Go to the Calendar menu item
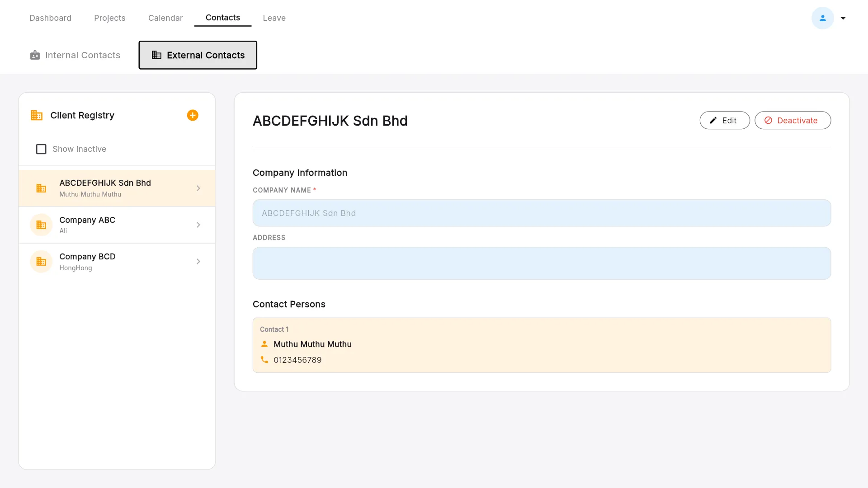868x488 pixels. click(x=165, y=18)
